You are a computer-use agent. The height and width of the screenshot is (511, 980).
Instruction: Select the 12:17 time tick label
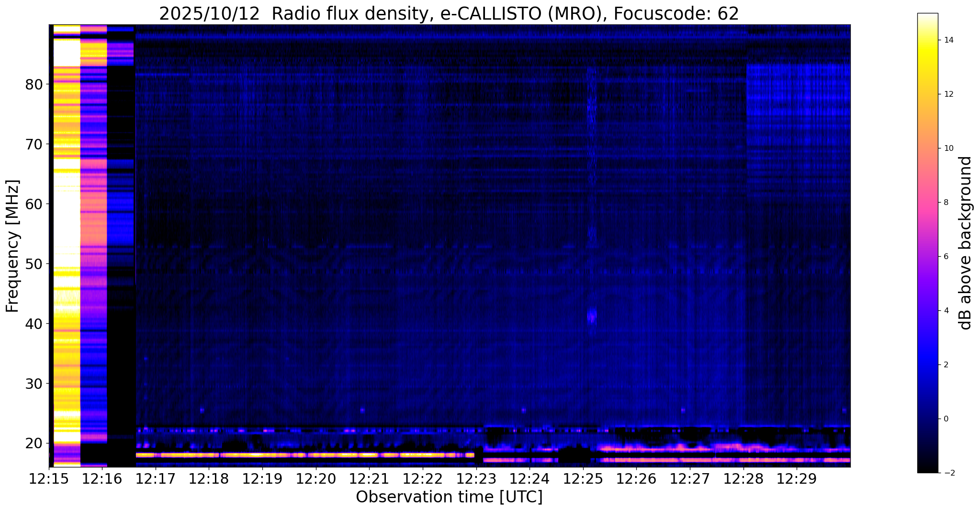coord(156,478)
